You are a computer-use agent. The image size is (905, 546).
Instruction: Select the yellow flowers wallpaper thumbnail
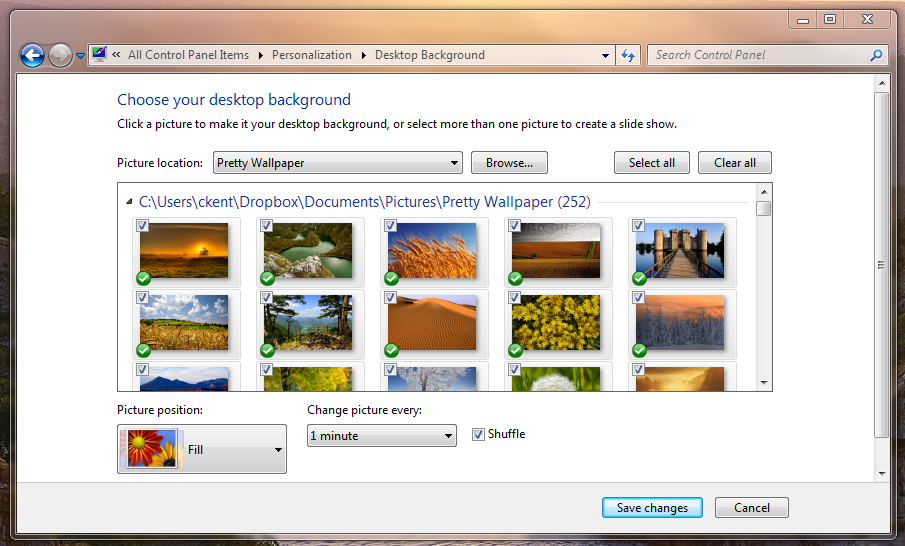pos(556,322)
